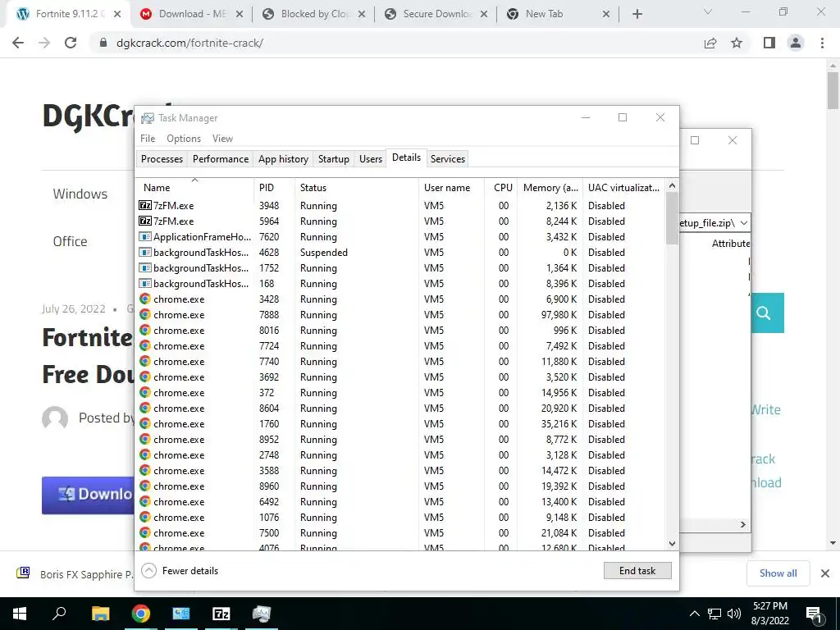The image size is (840, 630).
Task: Open Chrome three-dot menu
Action: pos(822,43)
